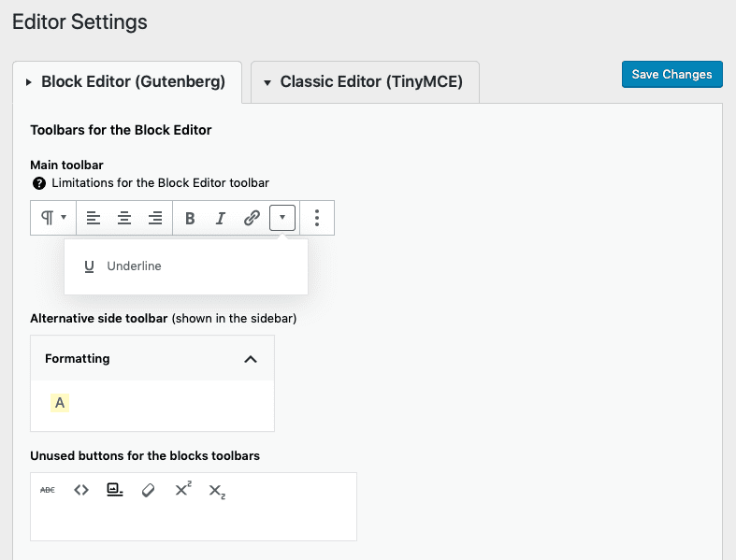
Task: Click the superscript button
Action: [182, 489]
